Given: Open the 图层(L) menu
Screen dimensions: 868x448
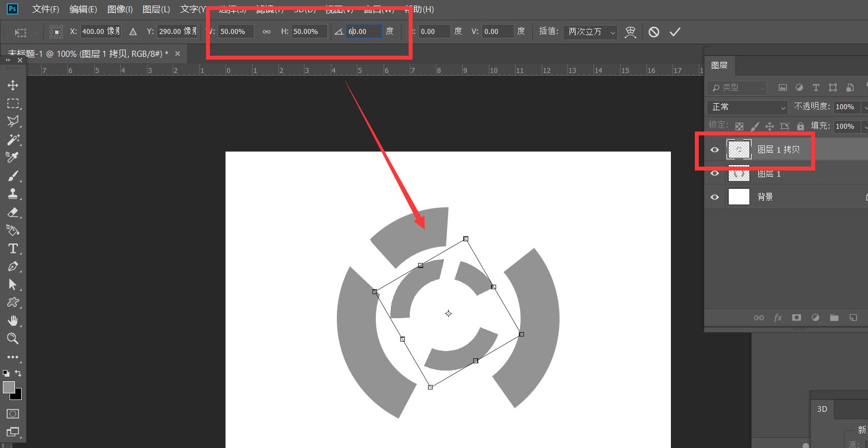Looking at the screenshot, I should [156, 9].
